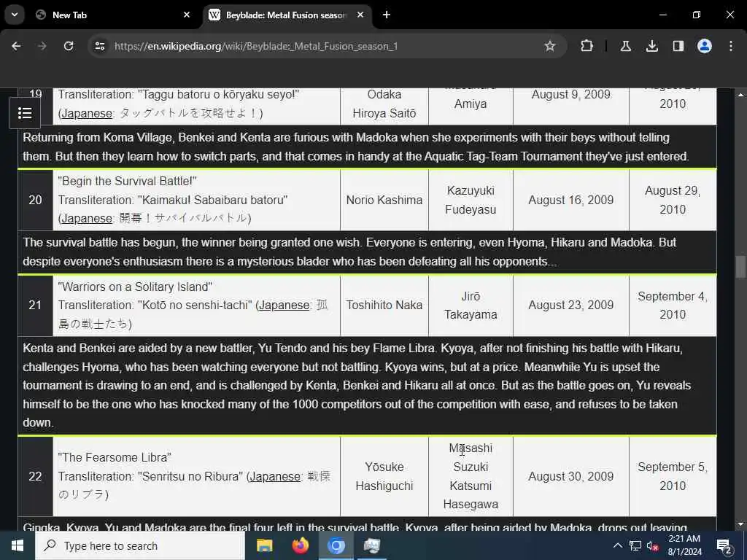Select title "Warriors on a Solitary Island"
This screenshot has width=747, height=560.
click(x=135, y=287)
